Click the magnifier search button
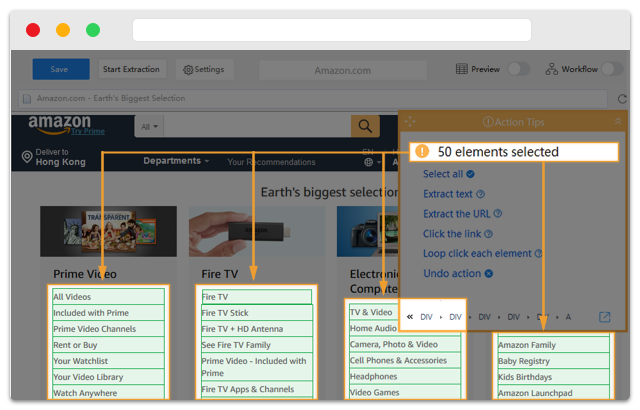The width and height of the screenshot is (640, 410). (x=365, y=126)
